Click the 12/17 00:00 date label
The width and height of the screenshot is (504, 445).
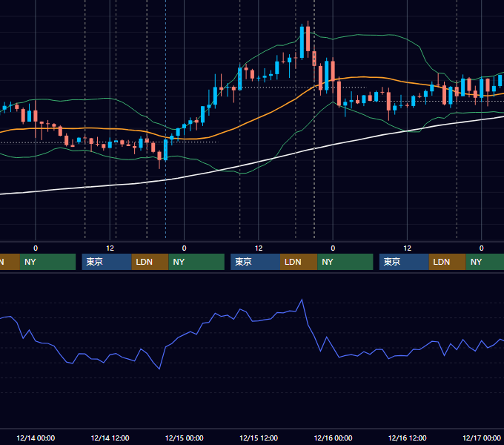[x=482, y=438]
